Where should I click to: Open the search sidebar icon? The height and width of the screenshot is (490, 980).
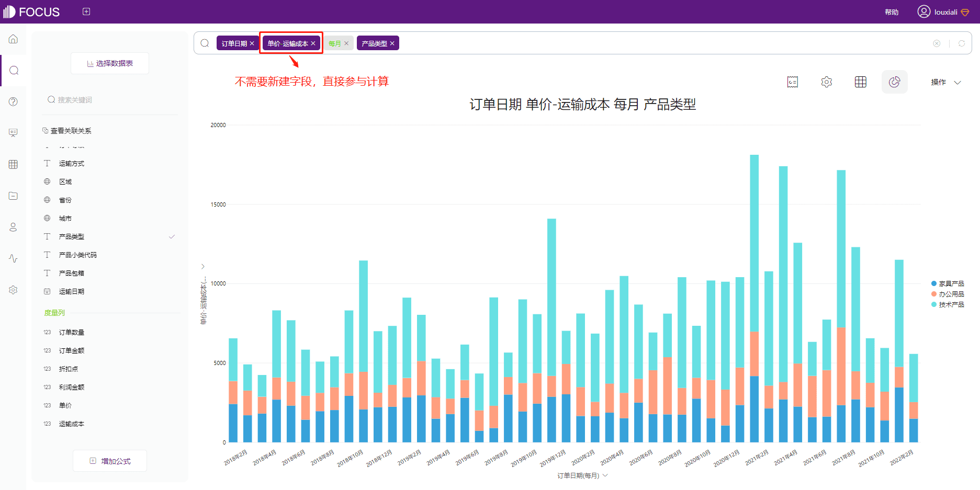pyautogui.click(x=14, y=70)
